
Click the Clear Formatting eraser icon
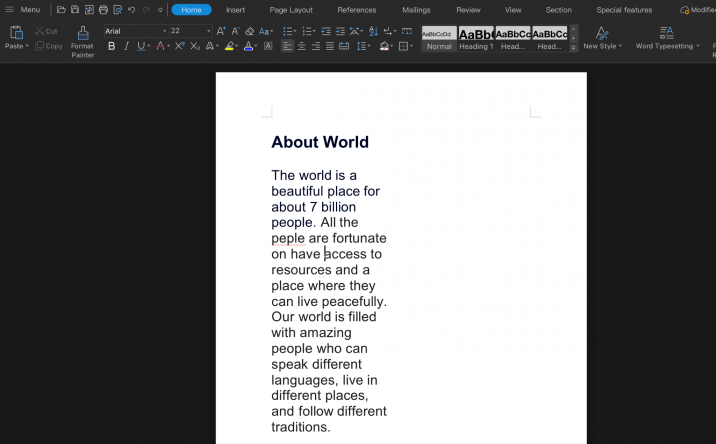point(249,31)
